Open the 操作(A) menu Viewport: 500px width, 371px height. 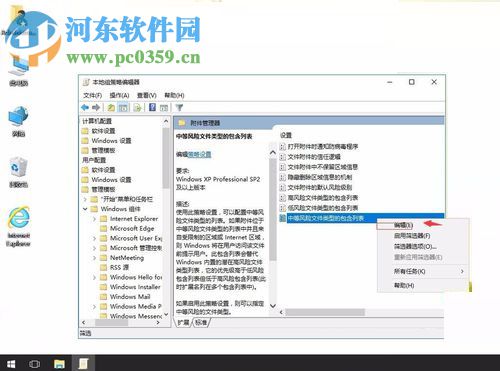tap(119, 95)
